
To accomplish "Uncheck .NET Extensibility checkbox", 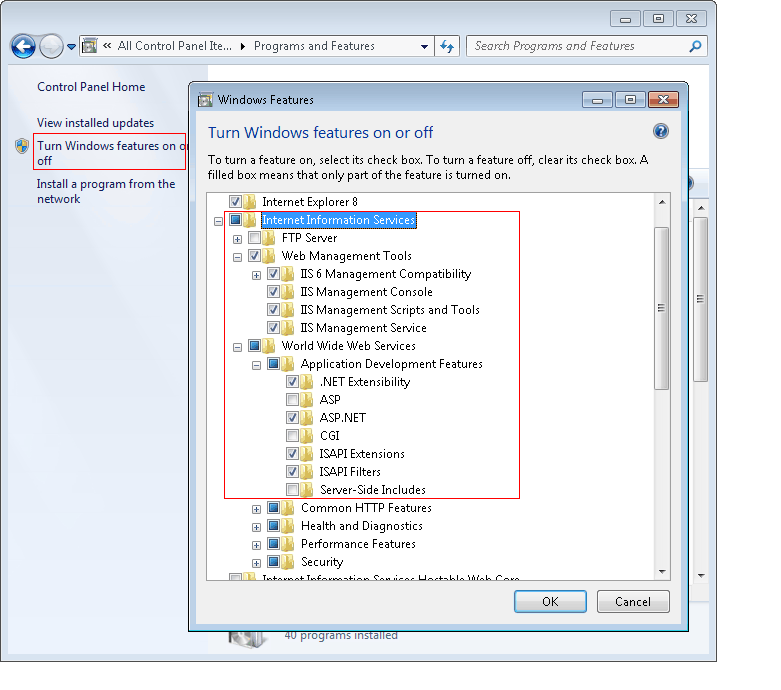I will [x=292, y=382].
